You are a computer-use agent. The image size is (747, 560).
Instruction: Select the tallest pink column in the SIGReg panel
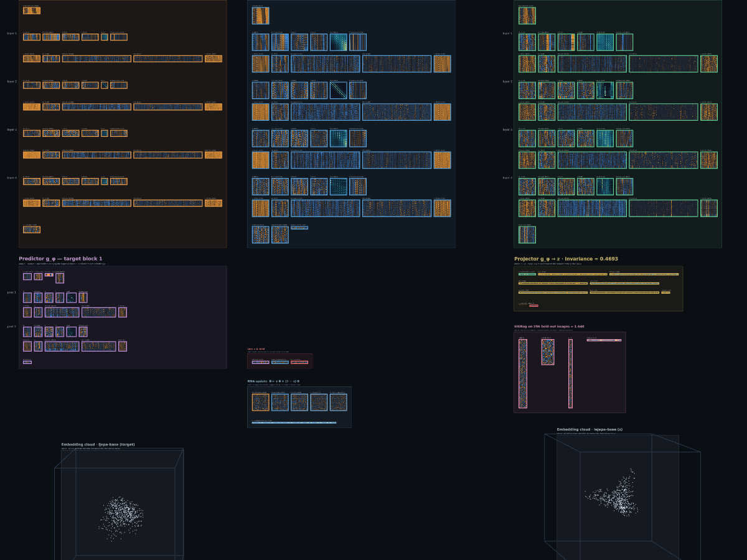coord(523,373)
